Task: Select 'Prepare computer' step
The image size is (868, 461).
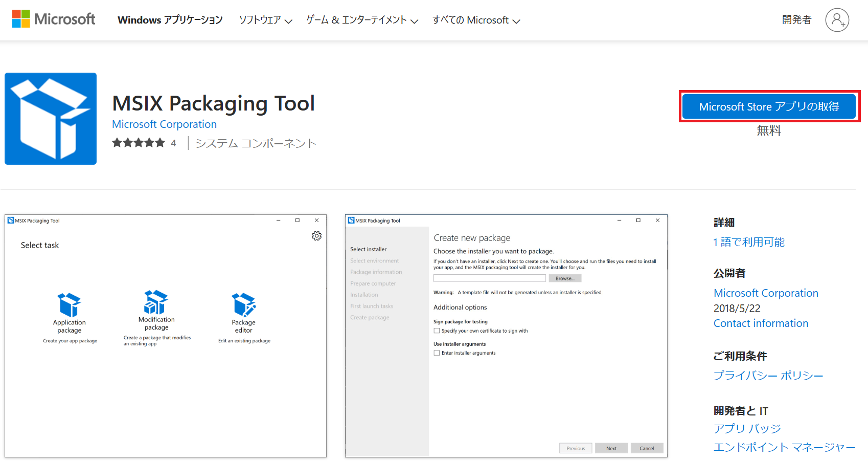Action: coord(373,283)
